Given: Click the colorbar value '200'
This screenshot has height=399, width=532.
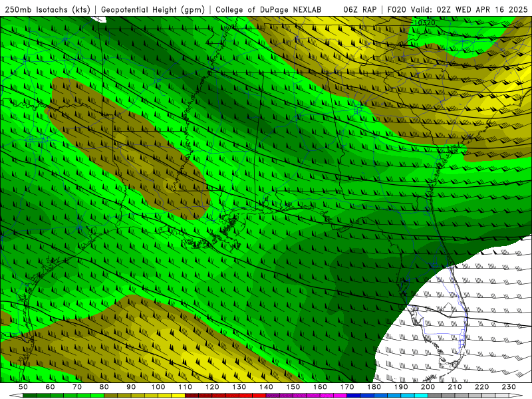Looking at the screenshot, I should click(x=428, y=387).
